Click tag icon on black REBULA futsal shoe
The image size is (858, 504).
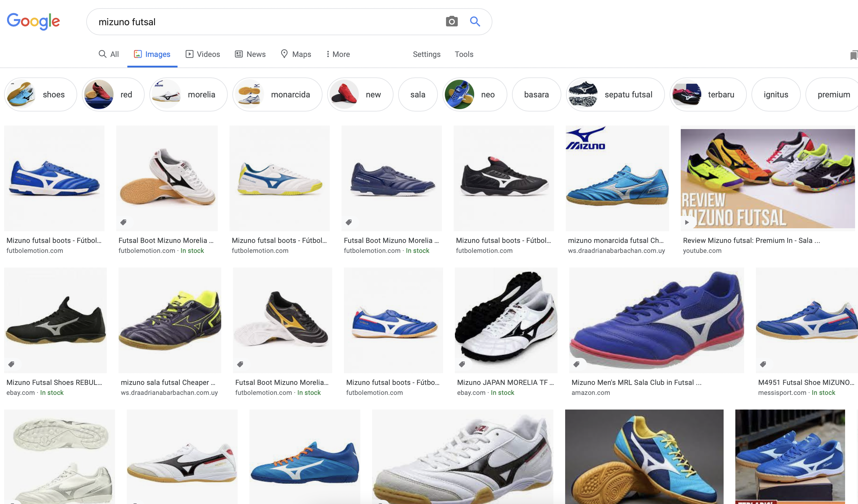11,364
